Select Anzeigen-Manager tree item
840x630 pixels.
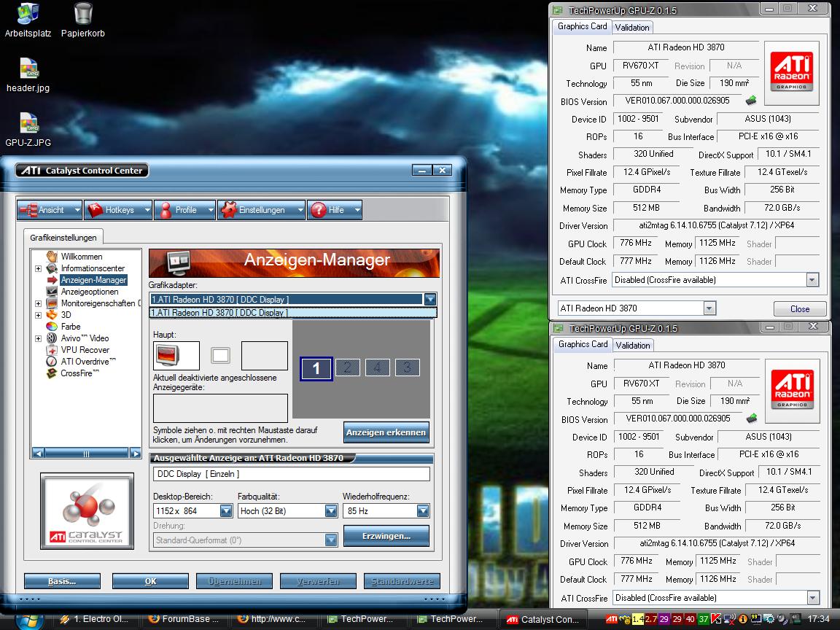coord(94,280)
